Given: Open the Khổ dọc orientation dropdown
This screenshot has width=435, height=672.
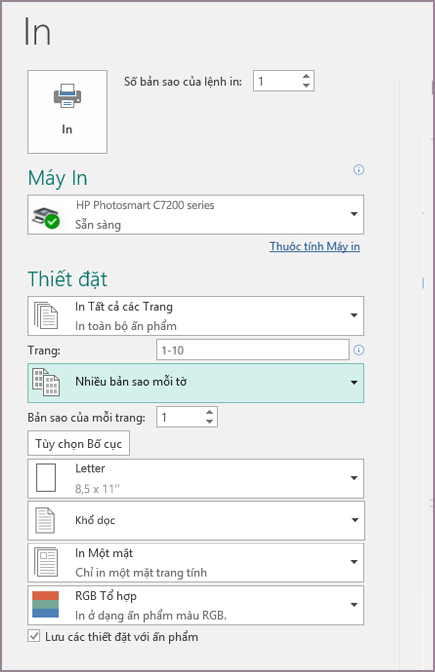Looking at the screenshot, I should click(x=195, y=520).
